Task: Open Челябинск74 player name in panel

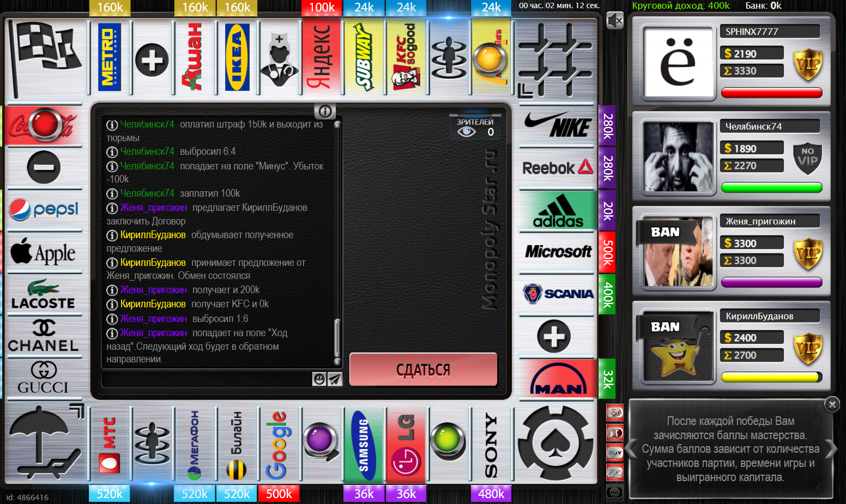Action: (769, 126)
